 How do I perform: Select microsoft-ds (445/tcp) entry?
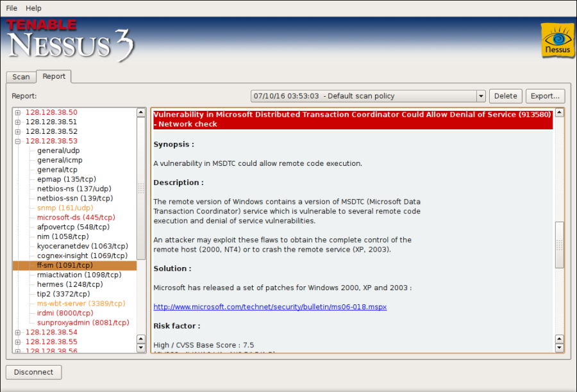coord(76,218)
